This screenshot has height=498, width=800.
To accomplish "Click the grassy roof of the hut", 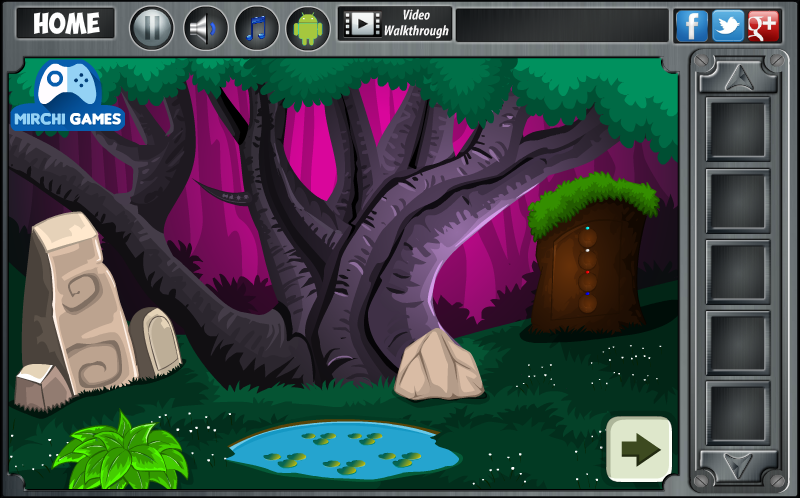I will coord(593,200).
